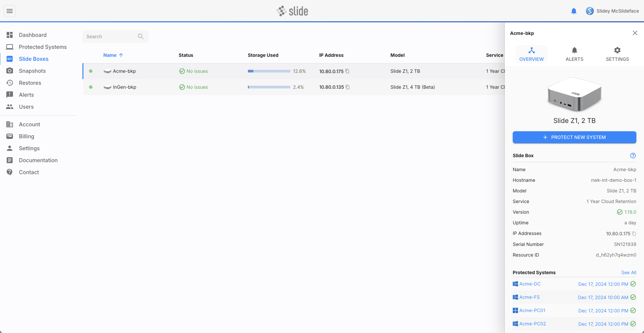This screenshot has width=644, height=333.
Task: Click the notifications bell in header
Action: coord(574,11)
